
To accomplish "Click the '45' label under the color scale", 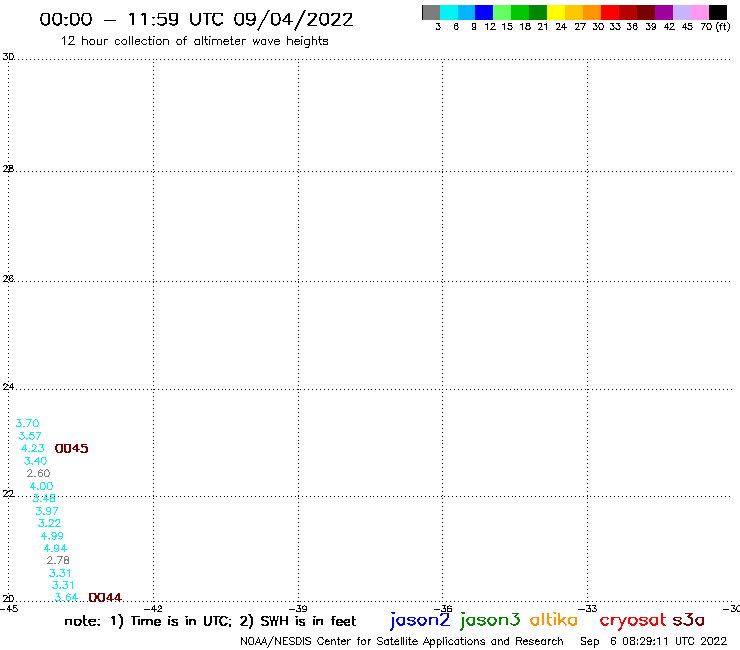I will (687, 27).
